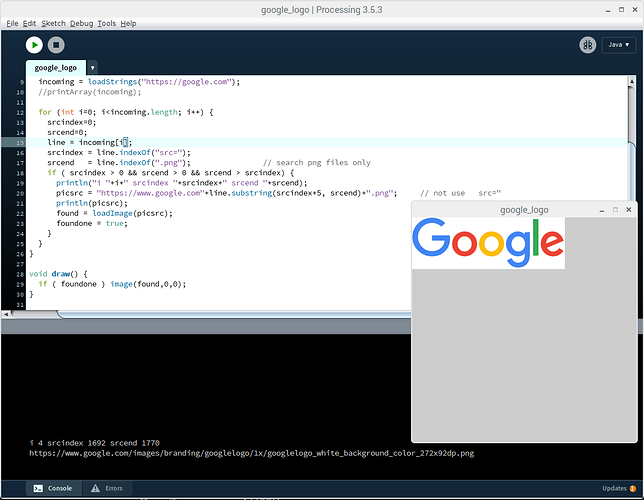Viewport: 644px width, 500px height.
Task: Minimize the google_logo sketch window
Action: [x=602, y=210]
